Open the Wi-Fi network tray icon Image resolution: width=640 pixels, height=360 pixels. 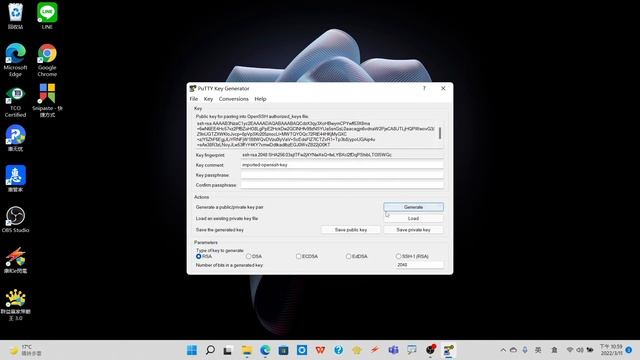click(570, 350)
